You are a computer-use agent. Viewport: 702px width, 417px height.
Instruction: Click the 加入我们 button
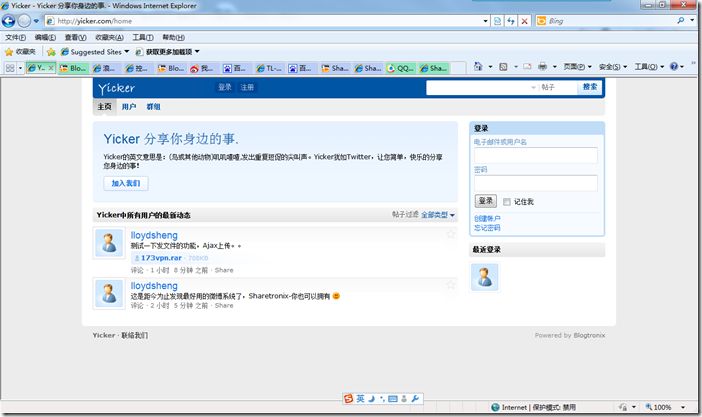click(126, 183)
